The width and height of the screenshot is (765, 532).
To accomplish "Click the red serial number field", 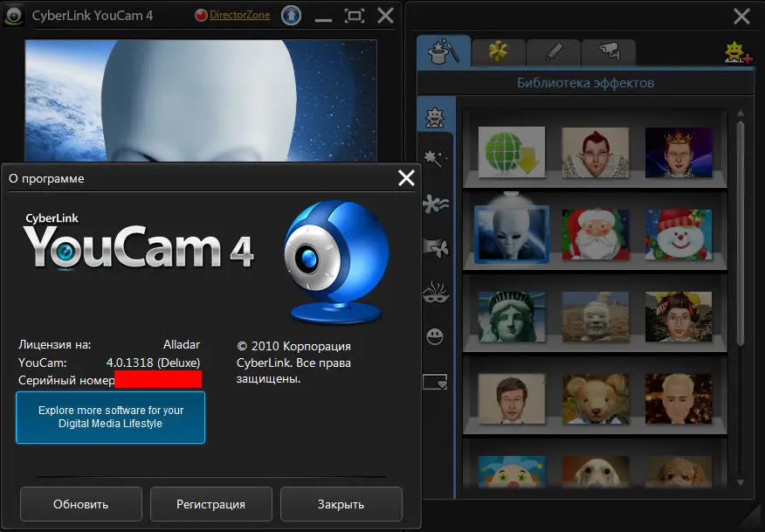I will click(x=158, y=379).
